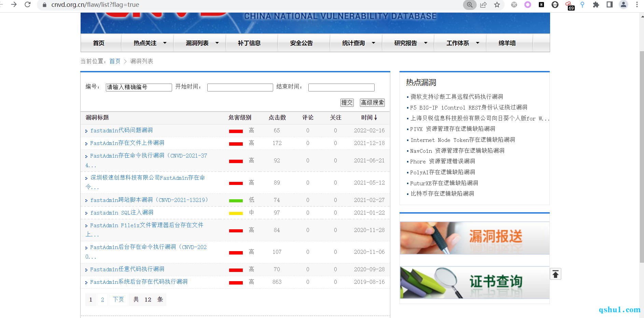Open the 首页 menu item

(99, 43)
